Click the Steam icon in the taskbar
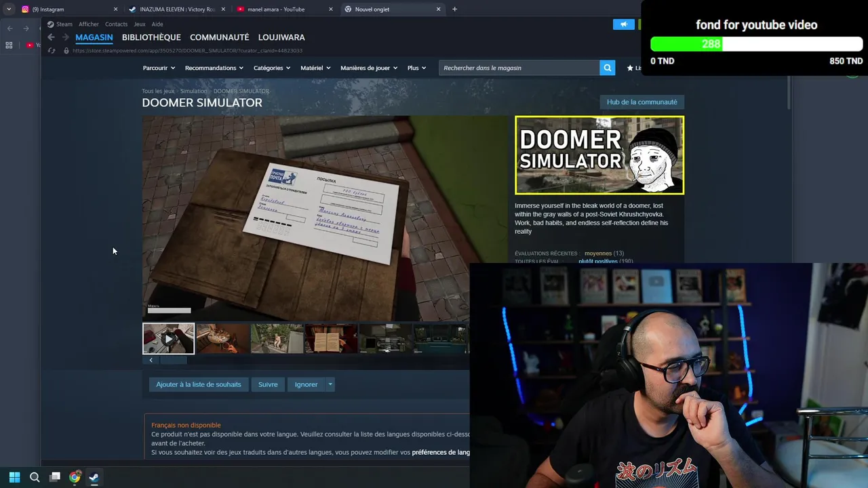 click(x=94, y=477)
